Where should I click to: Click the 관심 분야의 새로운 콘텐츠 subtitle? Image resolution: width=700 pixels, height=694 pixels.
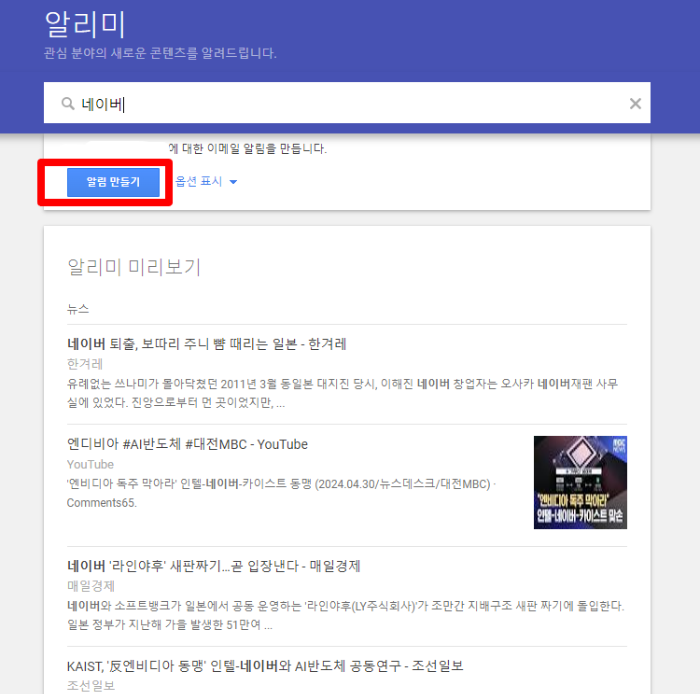tap(160, 53)
